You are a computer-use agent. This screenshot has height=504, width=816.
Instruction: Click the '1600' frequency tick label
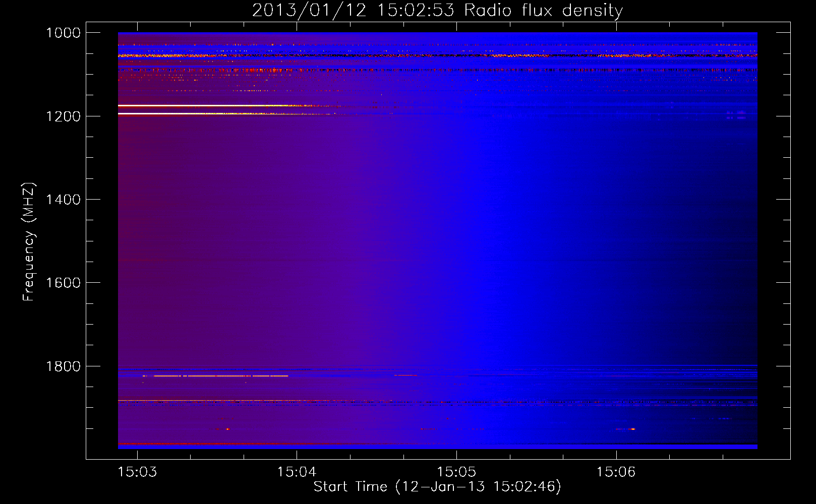[x=63, y=283]
